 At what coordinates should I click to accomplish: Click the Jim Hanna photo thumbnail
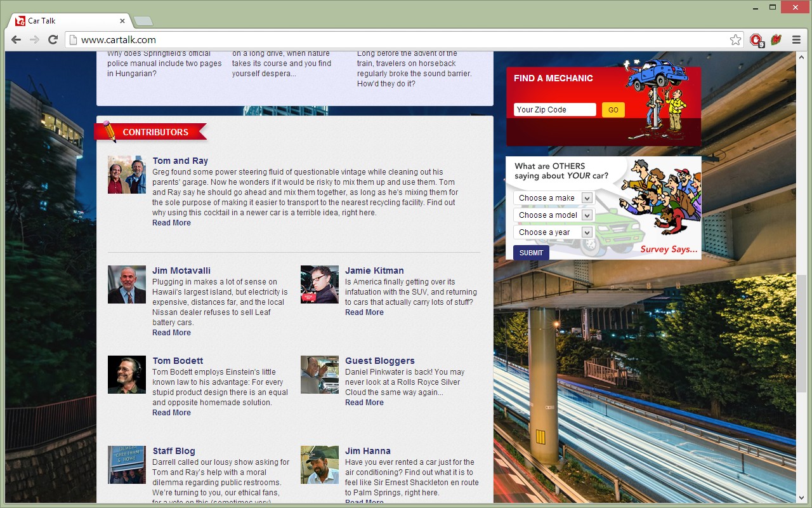[320, 465]
